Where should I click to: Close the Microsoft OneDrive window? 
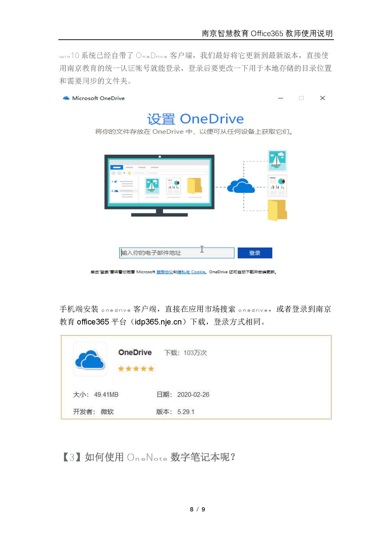pos(323,98)
